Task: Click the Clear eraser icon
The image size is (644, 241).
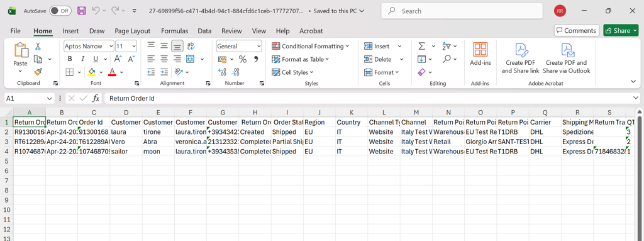Action: tap(422, 72)
